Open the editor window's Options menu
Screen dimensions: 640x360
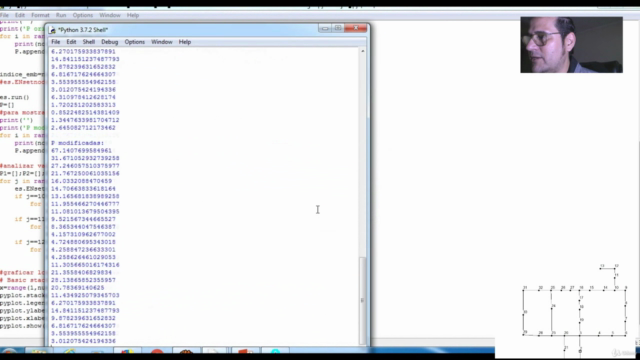83,15
